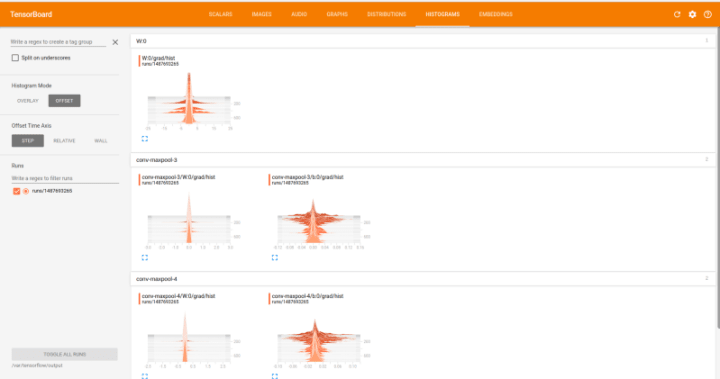Expand conv-maxpool-3/W:0/grad/hist chart size
Viewport: 720px width, 379px height.
145,258
